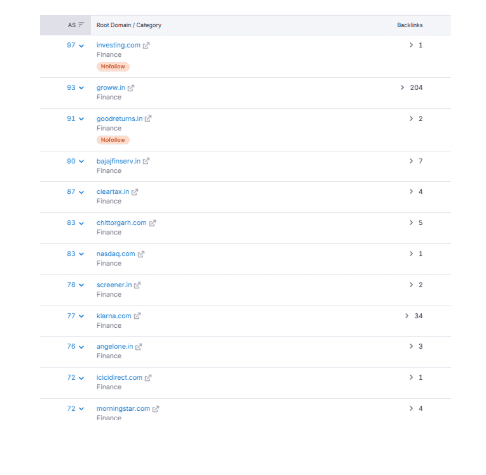Open external link icon next to icicidirect.com
The width and height of the screenshot is (486, 475).
[x=148, y=378]
